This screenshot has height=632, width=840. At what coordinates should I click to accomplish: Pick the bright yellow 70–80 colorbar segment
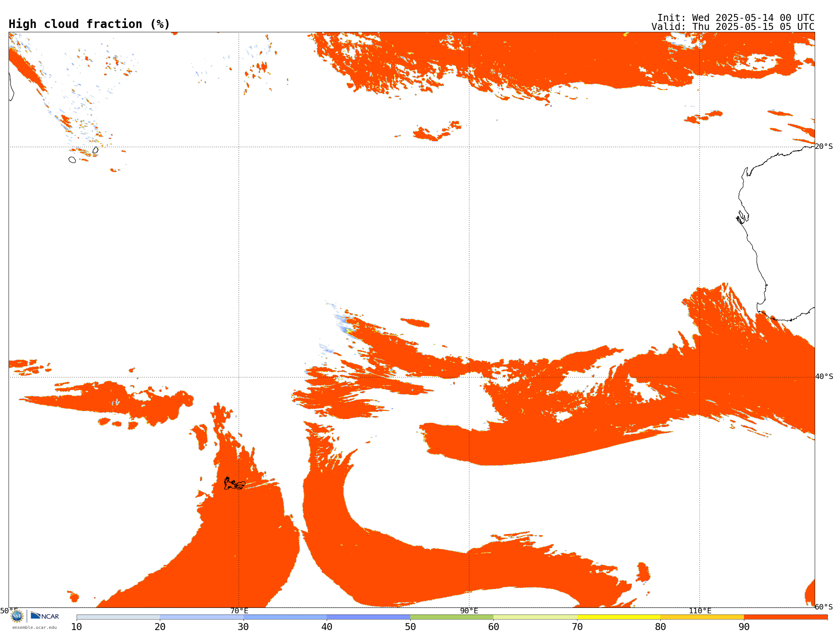[x=619, y=617]
